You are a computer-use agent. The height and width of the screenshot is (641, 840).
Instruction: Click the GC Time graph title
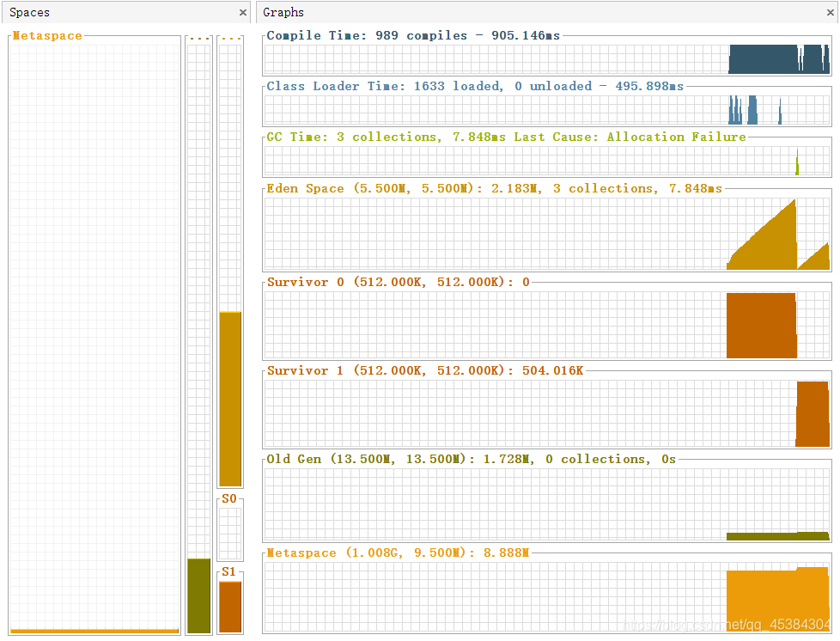tap(506, 137)
